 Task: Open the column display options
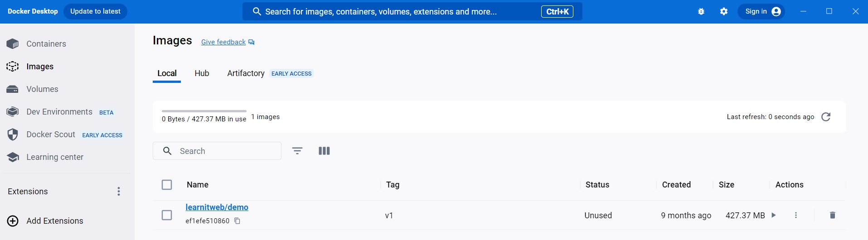(324, 151)
